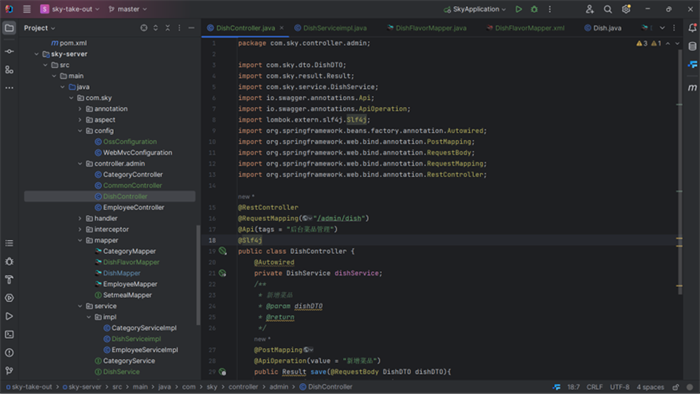This screenshot has height=394, width=700.
Task: Click gutter icon beside dishService field
Action: tap(222, 273)
